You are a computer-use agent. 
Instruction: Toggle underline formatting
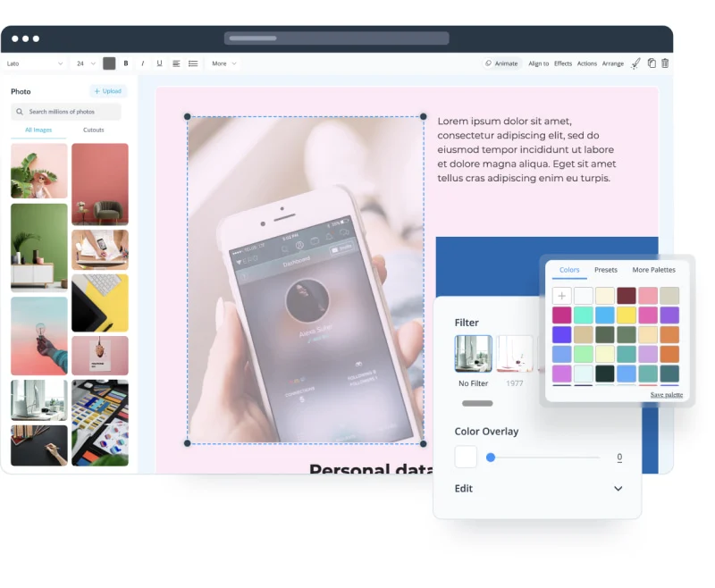159,63
